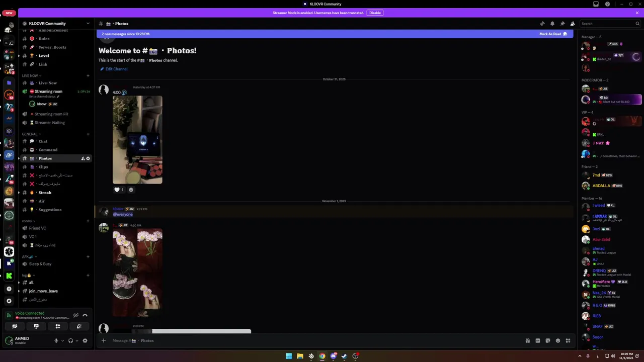This screenshot has width=644, height=362.
Task: Open Photos channel settings gear
Action: pos(88,158)
